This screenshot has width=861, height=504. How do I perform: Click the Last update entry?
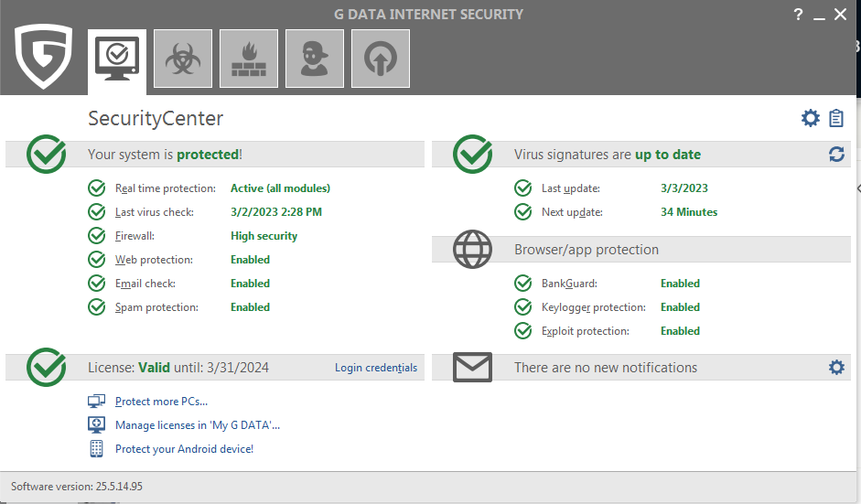tap(570, 188)
